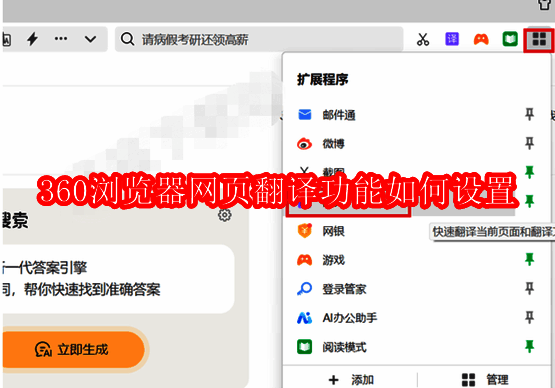
Task: Click the lightning bolt icon in address bar
Action: click(33, 39)
